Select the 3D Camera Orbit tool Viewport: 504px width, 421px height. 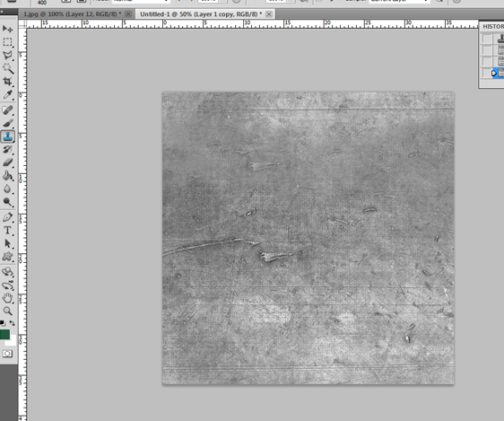7,285
